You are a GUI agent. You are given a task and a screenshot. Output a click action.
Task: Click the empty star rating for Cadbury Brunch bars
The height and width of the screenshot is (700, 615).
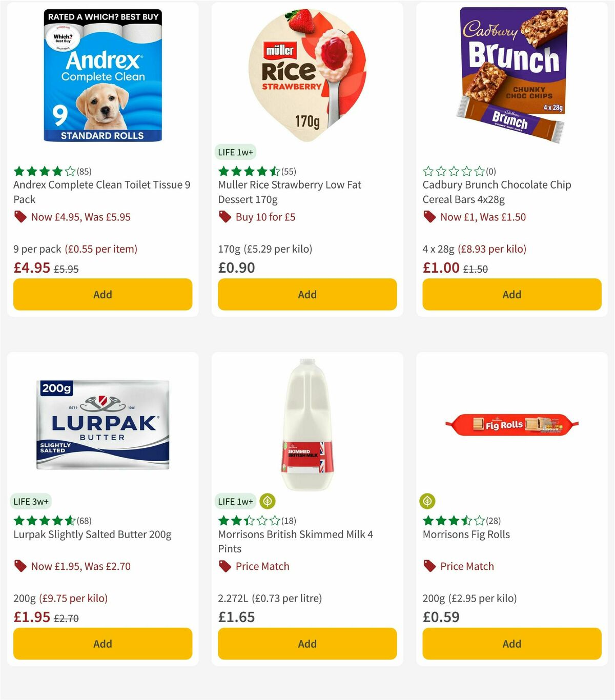click(453, 171)
